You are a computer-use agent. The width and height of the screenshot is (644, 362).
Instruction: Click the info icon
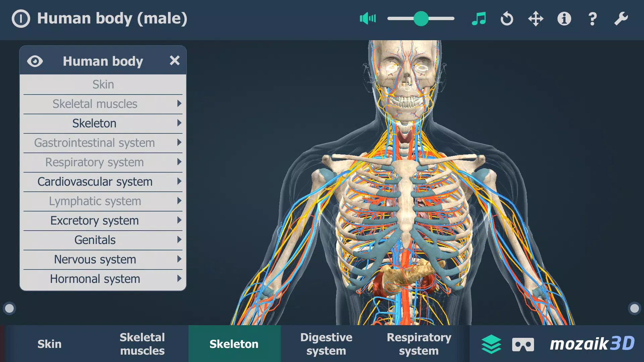coord(563,18)
